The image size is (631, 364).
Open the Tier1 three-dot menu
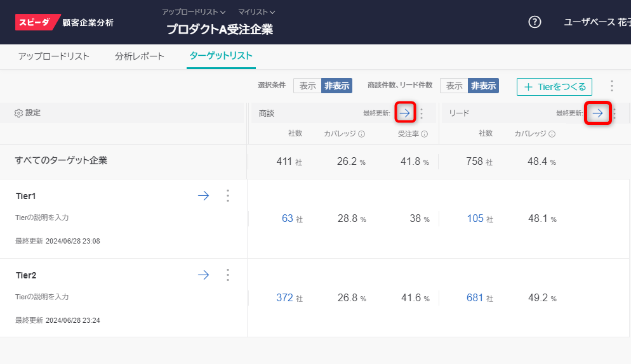(x=228, y=196)
